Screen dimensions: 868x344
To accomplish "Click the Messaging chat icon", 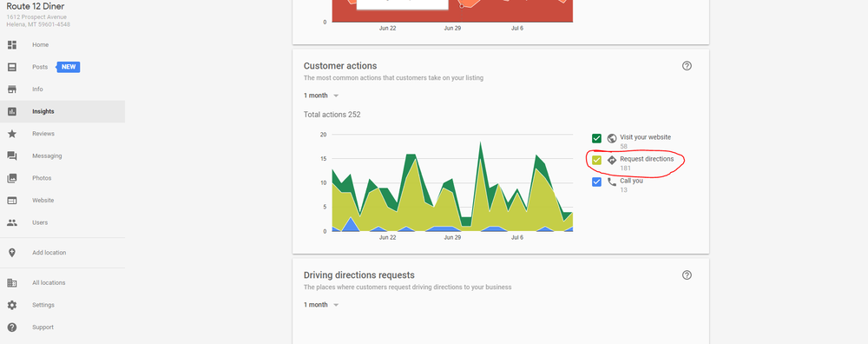I will coord(11,155).
